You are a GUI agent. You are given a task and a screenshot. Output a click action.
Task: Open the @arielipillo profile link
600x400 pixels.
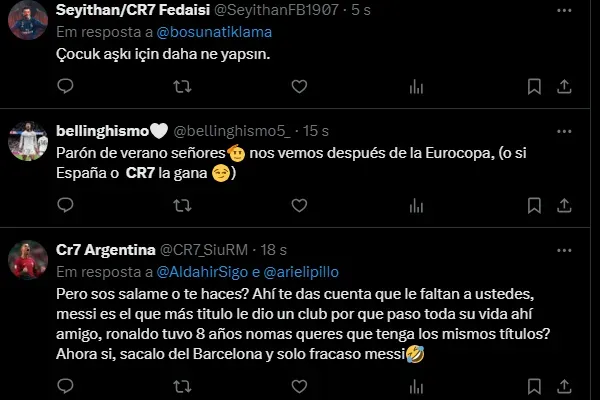pyautogui.click(x=301, y=272)
